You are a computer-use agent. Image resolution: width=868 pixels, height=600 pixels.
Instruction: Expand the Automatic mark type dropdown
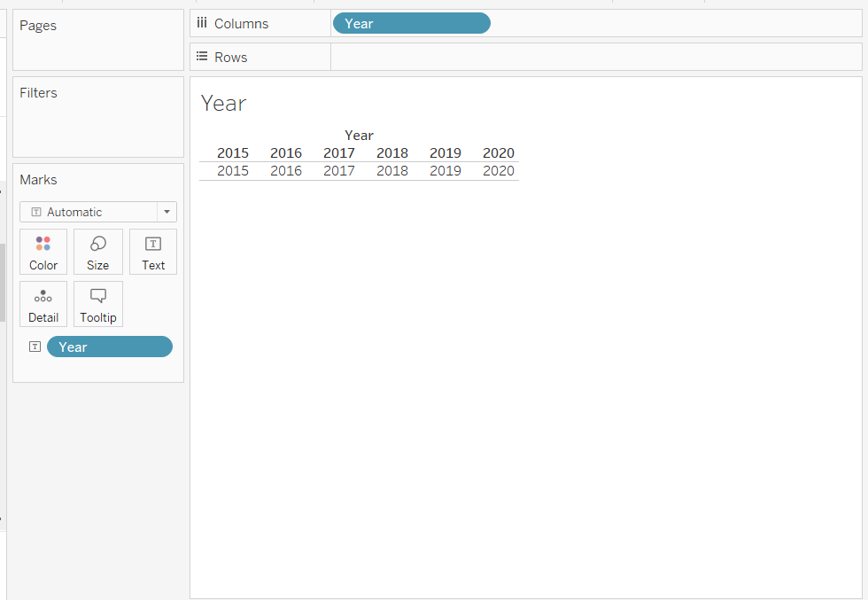click(167, 212)
